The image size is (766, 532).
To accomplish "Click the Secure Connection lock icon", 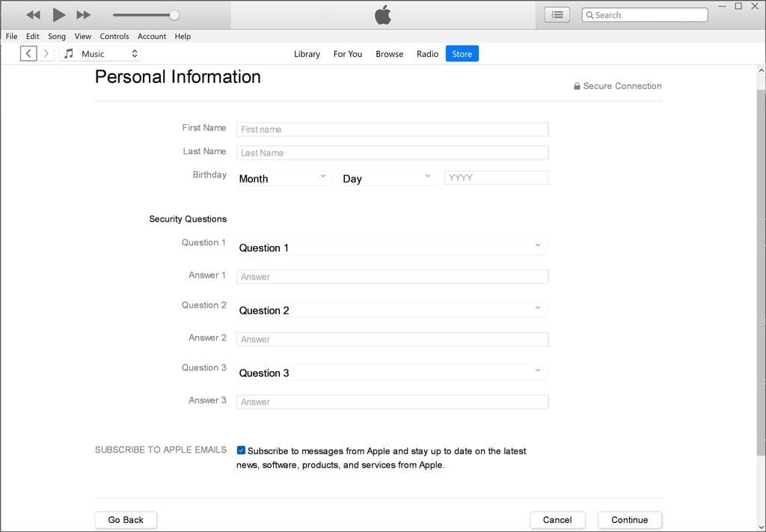I will (577, 86).
